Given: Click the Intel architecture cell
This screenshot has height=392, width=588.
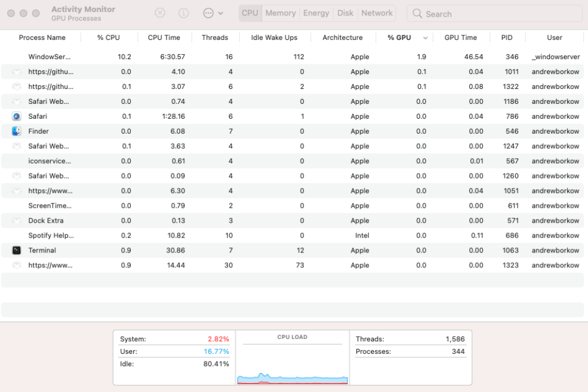Looking at the screenshot, I should coord(362,235).
